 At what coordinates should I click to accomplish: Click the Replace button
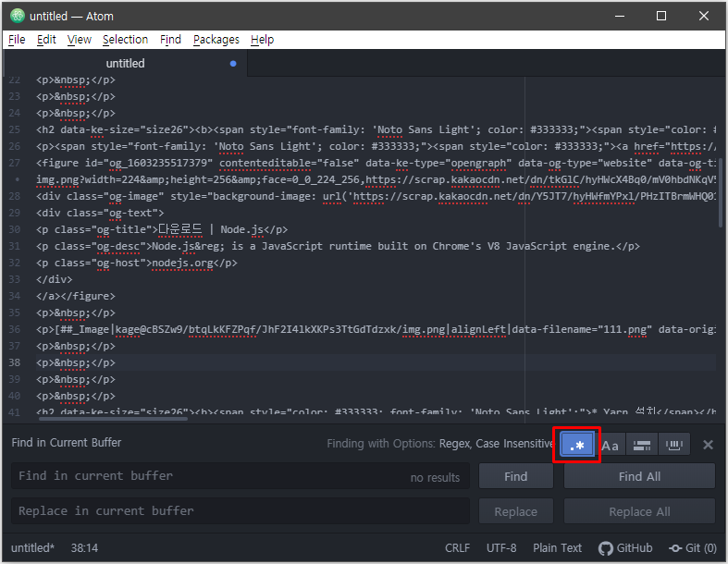point(516,511)
